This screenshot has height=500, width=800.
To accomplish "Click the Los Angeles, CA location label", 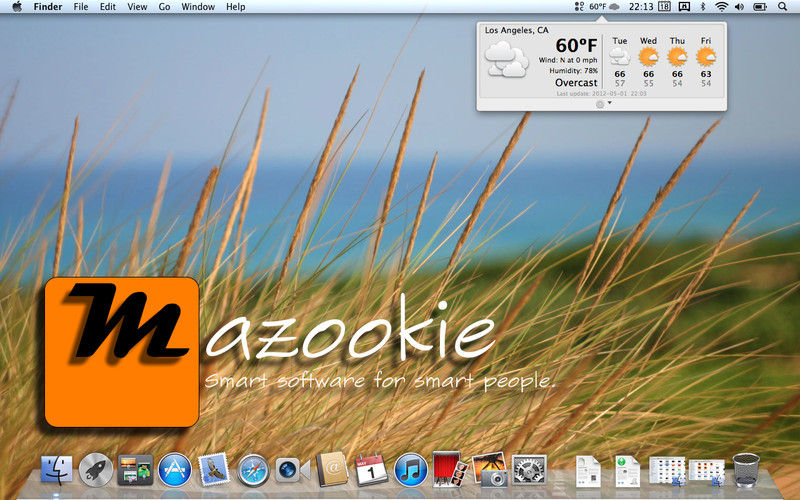I will tap(516, 31).
